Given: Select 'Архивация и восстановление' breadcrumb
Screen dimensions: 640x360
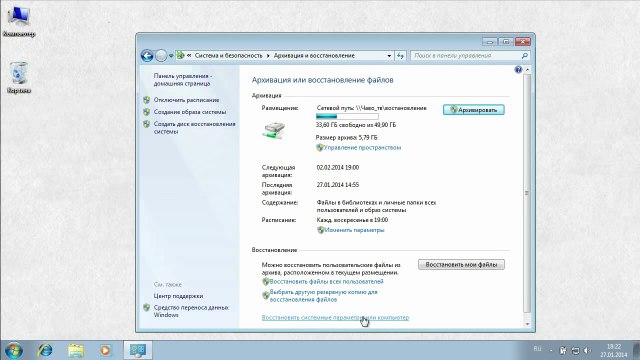Looking at the screenshot, I should click(314, 56).
